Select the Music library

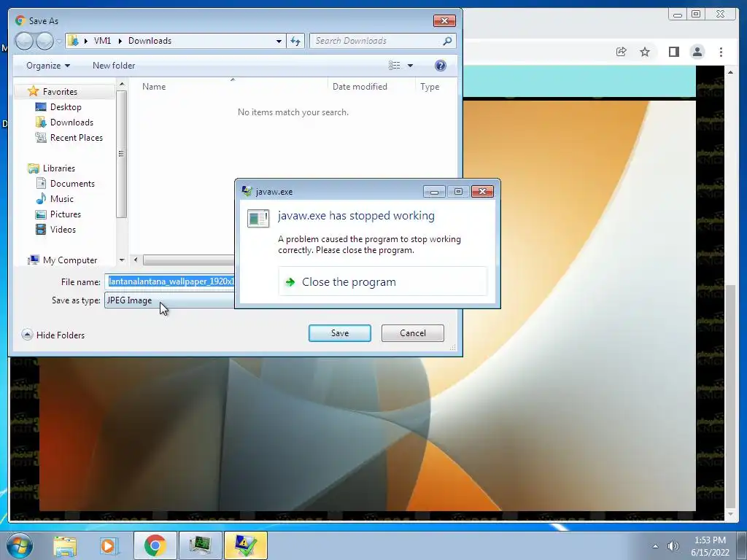coord(62,199)
